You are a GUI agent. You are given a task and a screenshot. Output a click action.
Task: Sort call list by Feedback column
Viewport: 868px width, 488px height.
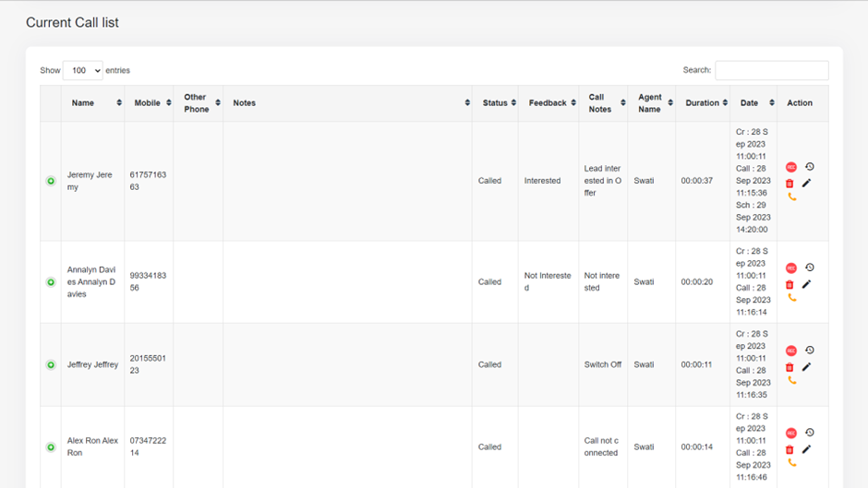[x=549, y=103]
